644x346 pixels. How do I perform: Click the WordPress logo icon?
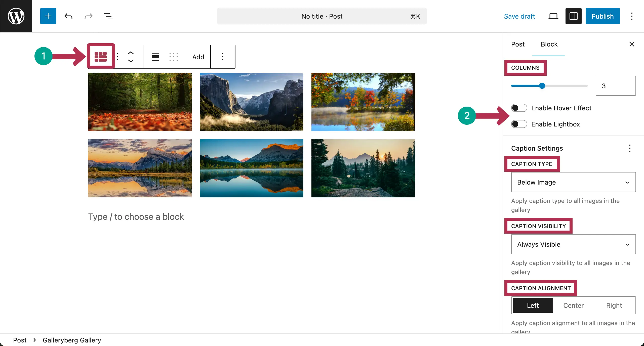point(16,16)
